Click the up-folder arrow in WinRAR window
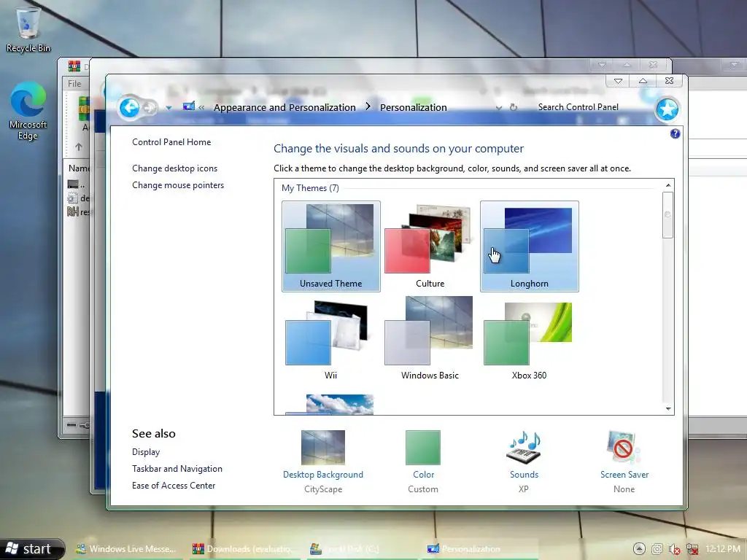 pos(79,147)
